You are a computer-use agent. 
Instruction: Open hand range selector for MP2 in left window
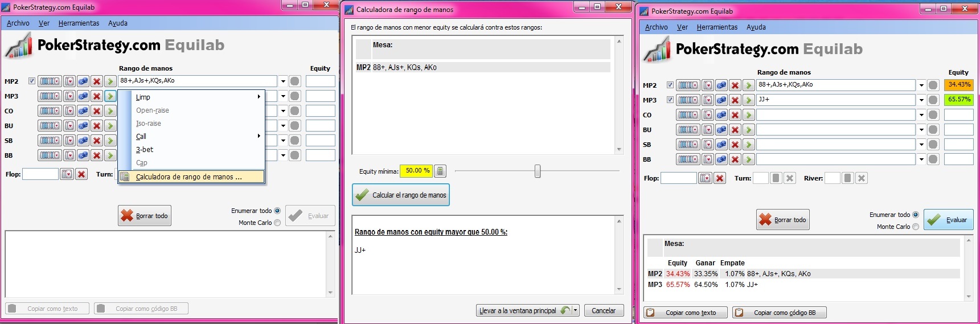[50, 81]
